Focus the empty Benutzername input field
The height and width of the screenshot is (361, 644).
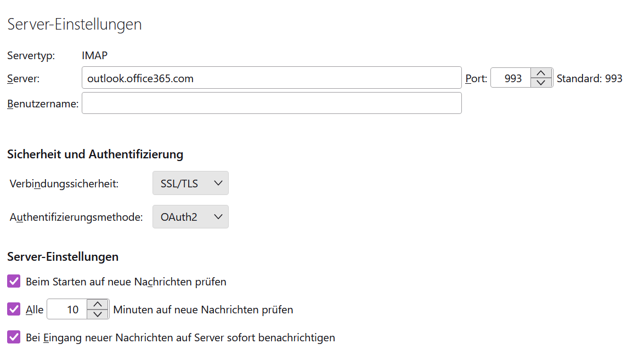click(x=271, y=103)
